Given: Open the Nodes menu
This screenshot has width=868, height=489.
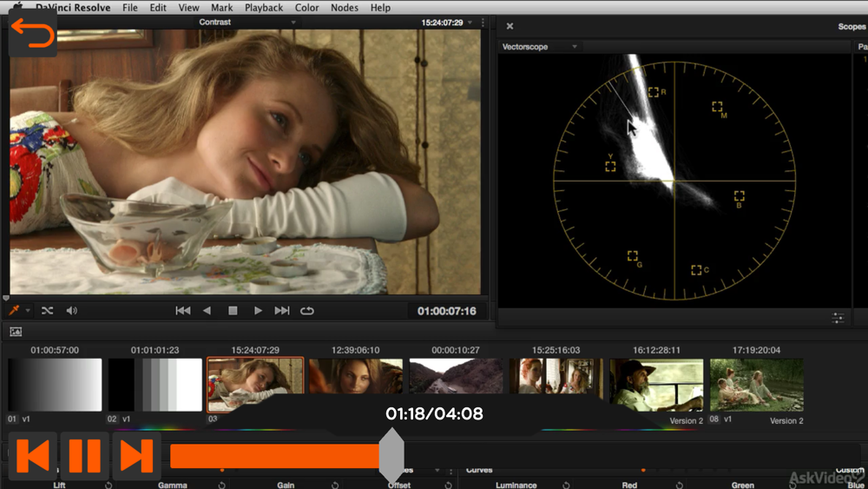Looking at the screenshot, I should 345,8.
